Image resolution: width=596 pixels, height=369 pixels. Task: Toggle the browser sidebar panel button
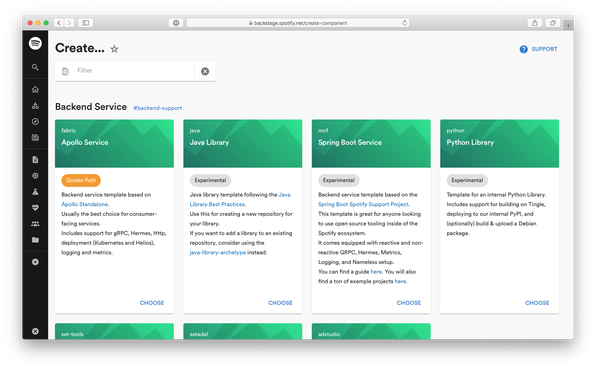[x=86, y=23]
